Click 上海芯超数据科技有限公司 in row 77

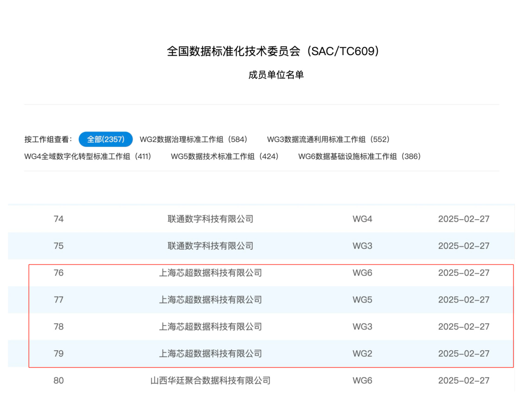point(210,299)
